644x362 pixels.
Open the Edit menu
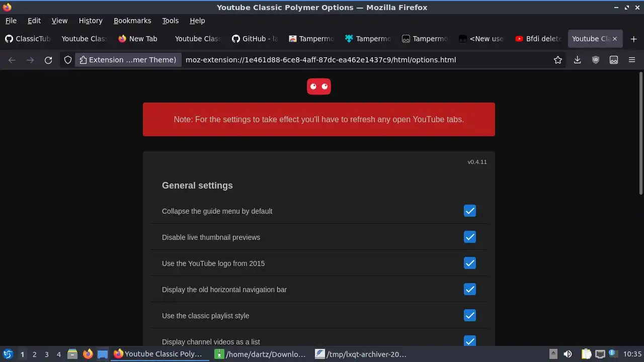(34, 21)
